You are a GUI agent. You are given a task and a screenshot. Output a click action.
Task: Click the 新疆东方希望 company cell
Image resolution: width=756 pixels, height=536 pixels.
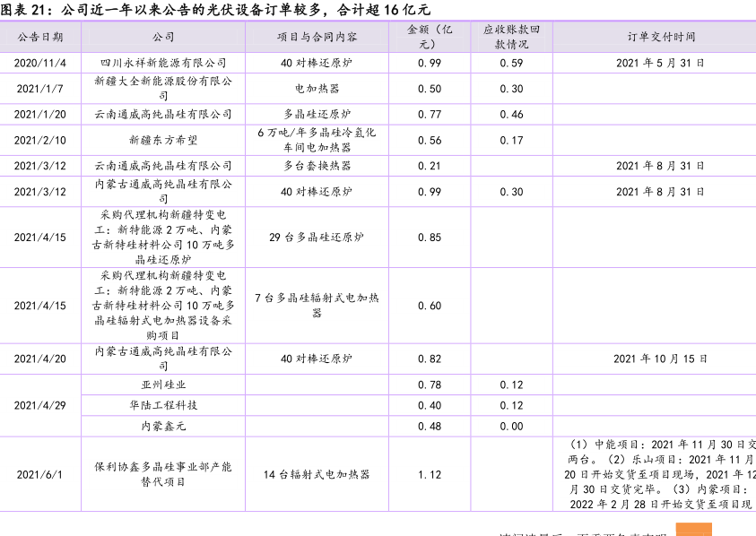click(163, 140)
